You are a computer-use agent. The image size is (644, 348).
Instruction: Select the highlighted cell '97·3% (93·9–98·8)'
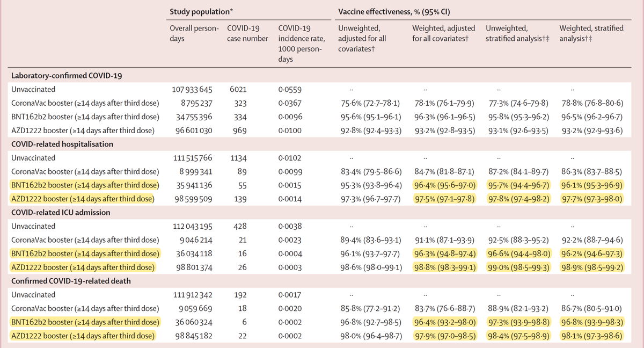(517, 322)
